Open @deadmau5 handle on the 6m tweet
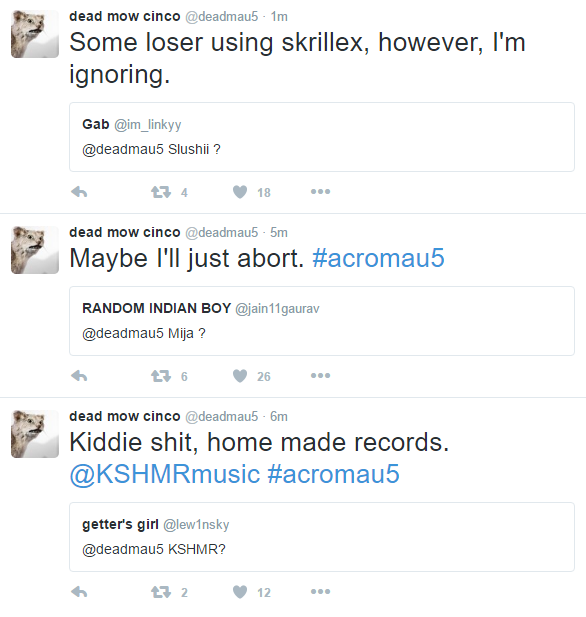The image size is (586, 617). [222, 416]
